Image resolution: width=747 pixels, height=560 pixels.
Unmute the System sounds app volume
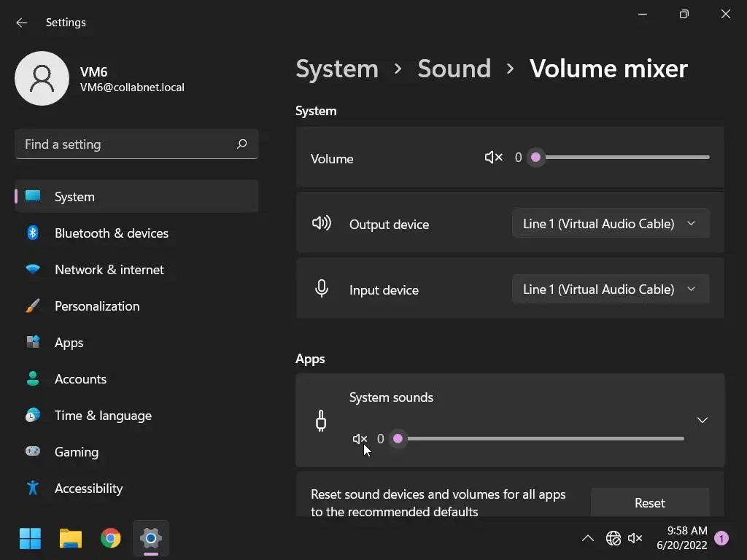coord(360,439)
